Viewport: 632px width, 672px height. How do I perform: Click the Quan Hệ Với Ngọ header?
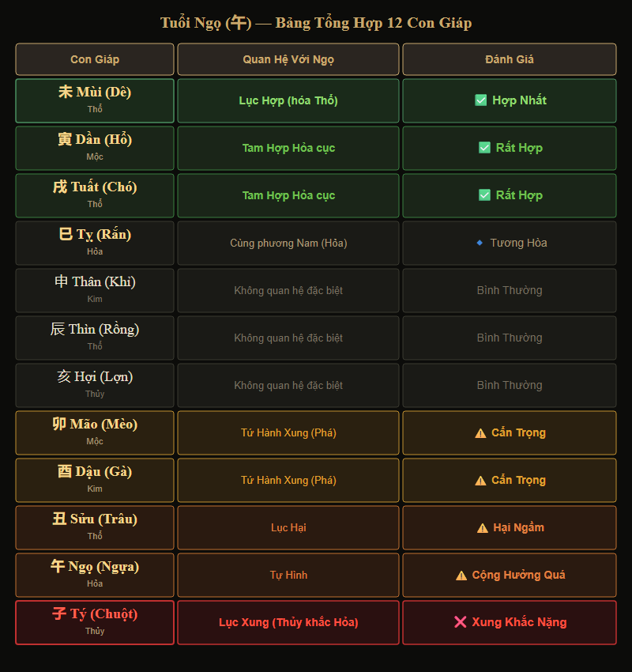coord(288,59)
